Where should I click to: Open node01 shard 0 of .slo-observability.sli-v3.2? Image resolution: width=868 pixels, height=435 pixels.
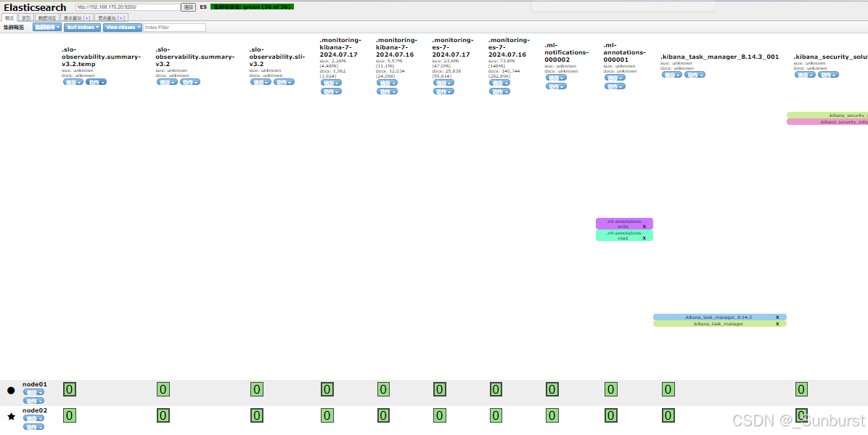click(x=256, y=389)
